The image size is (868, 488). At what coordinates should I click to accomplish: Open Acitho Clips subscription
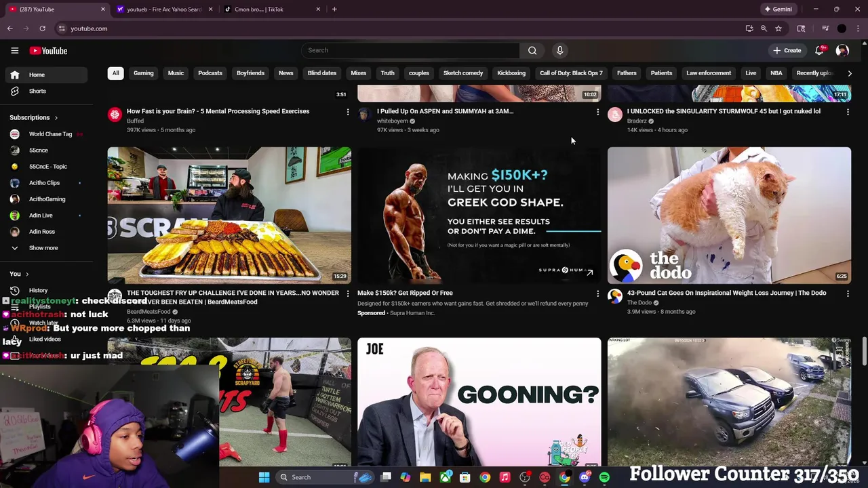point(46,183)
